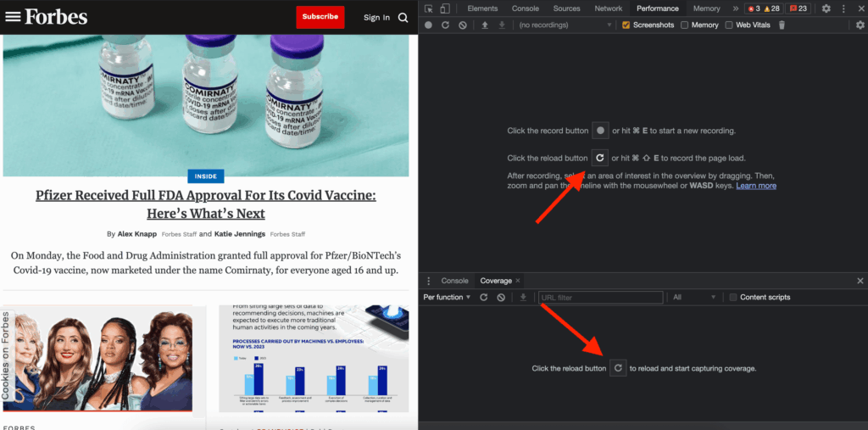The height and width of the screenshot is (430, 868).
Task: Toggle the device toolbar icon
Action: 444,8
